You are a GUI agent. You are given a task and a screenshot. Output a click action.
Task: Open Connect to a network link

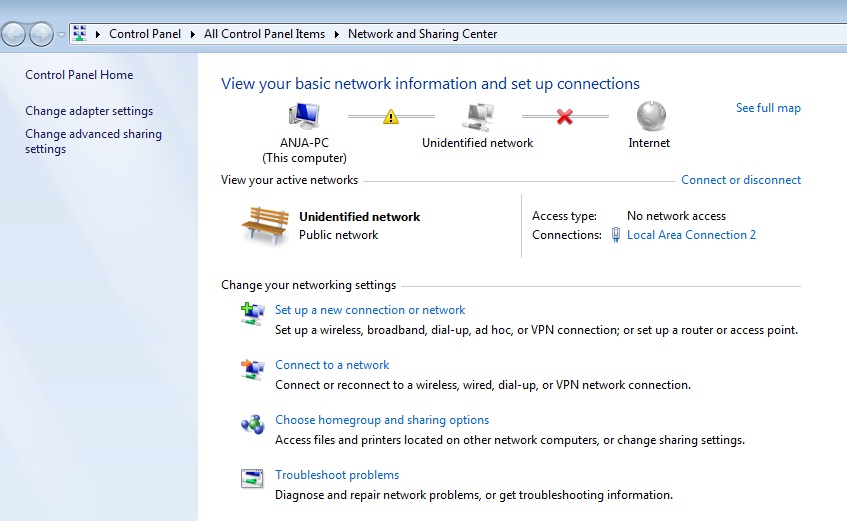[x=332, y=365]
